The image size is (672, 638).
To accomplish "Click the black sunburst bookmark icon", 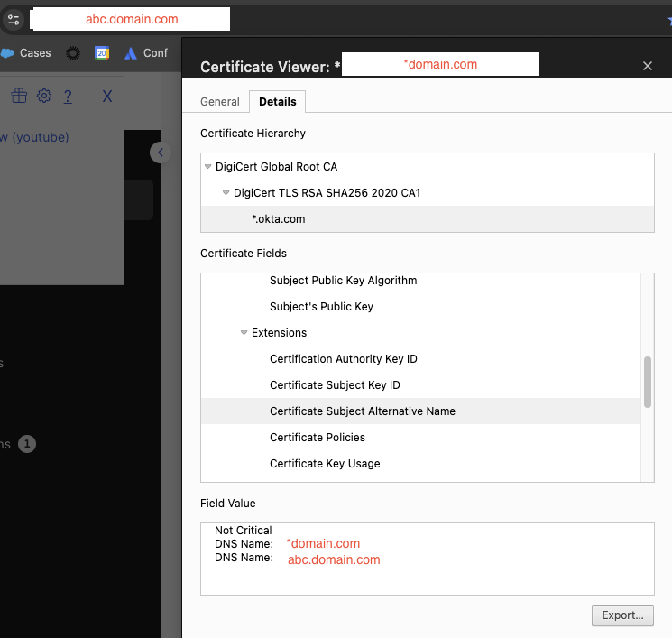I will (x=73, y=53).
